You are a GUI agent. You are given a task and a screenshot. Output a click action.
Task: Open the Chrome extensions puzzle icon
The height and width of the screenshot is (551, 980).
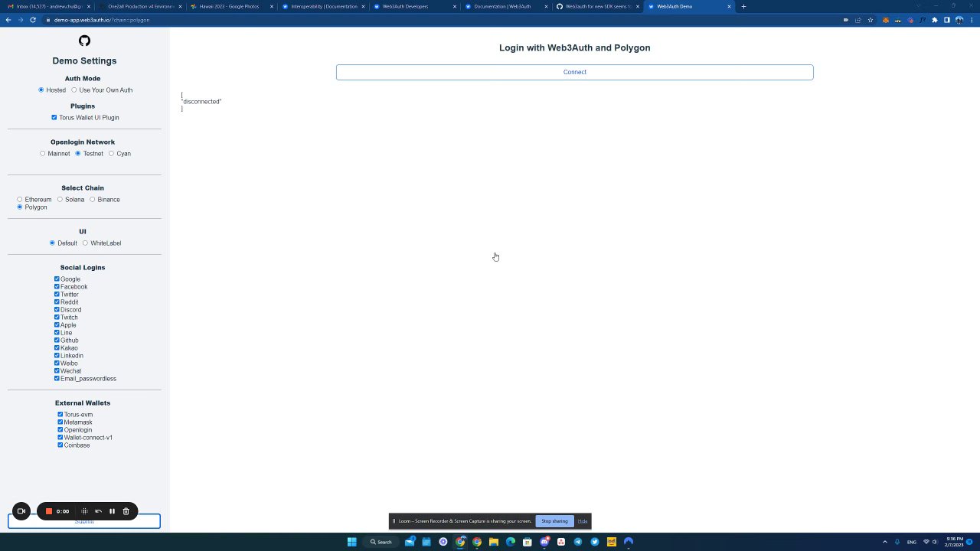tap(935, 20)
